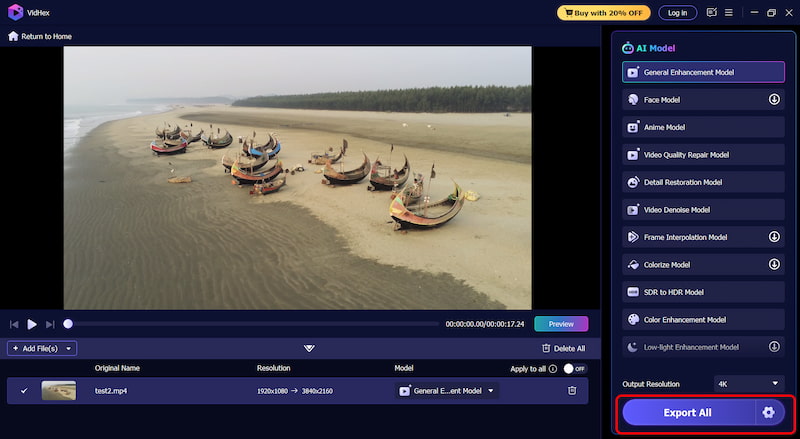Click the Log in button
Screen dimensions: 800x439
(678, 13)
